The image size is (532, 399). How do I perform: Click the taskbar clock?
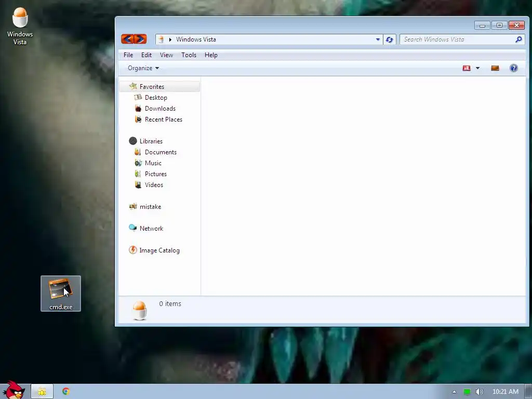click(x=505, y=392)
